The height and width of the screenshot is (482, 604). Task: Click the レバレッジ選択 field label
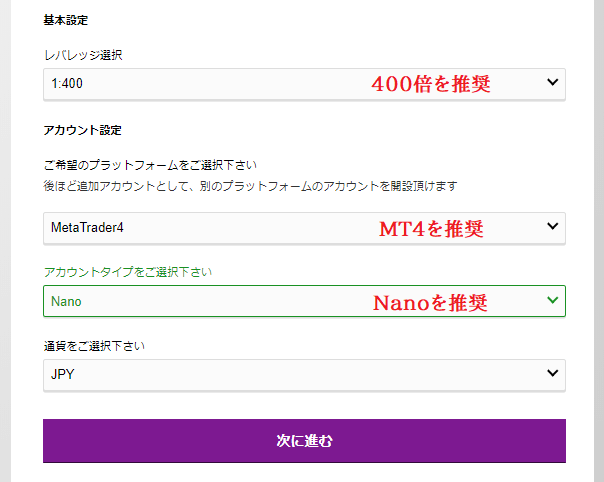83,55
